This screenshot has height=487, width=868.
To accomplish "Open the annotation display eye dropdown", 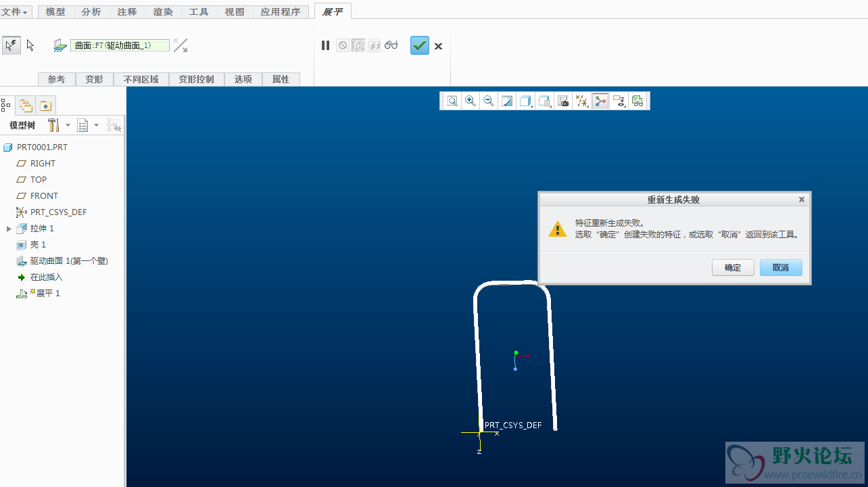I will click(619, 101).
